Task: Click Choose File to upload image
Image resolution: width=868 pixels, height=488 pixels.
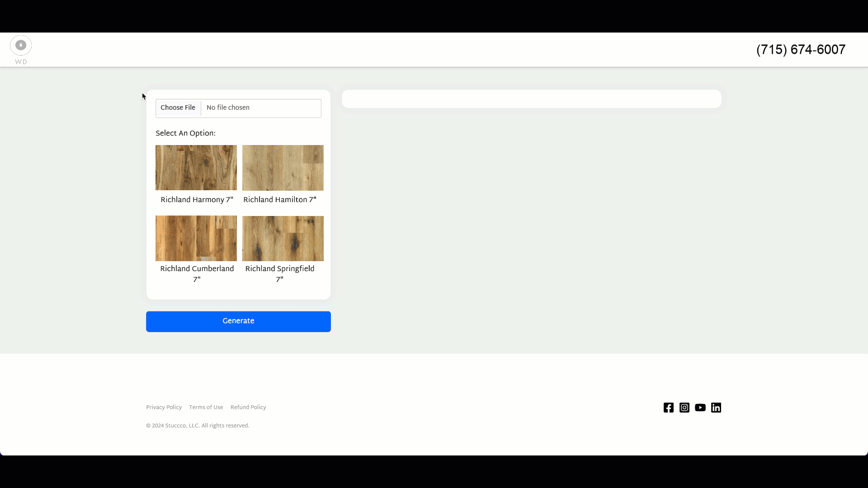Action: tap(177, 108)
